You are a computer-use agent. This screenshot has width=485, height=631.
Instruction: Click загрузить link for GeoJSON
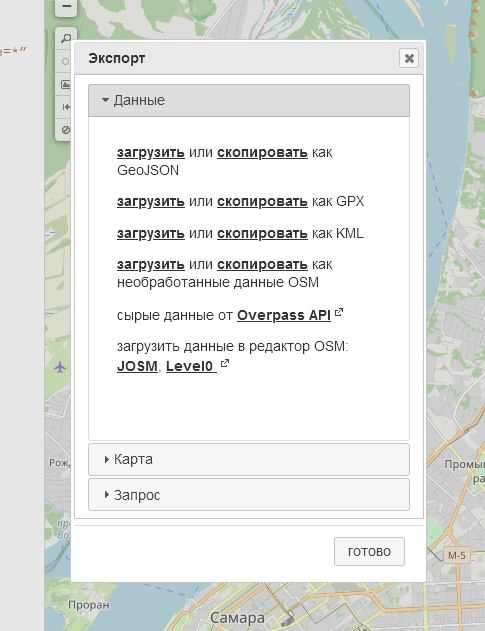pyautogui.click(x=151, y=153)
